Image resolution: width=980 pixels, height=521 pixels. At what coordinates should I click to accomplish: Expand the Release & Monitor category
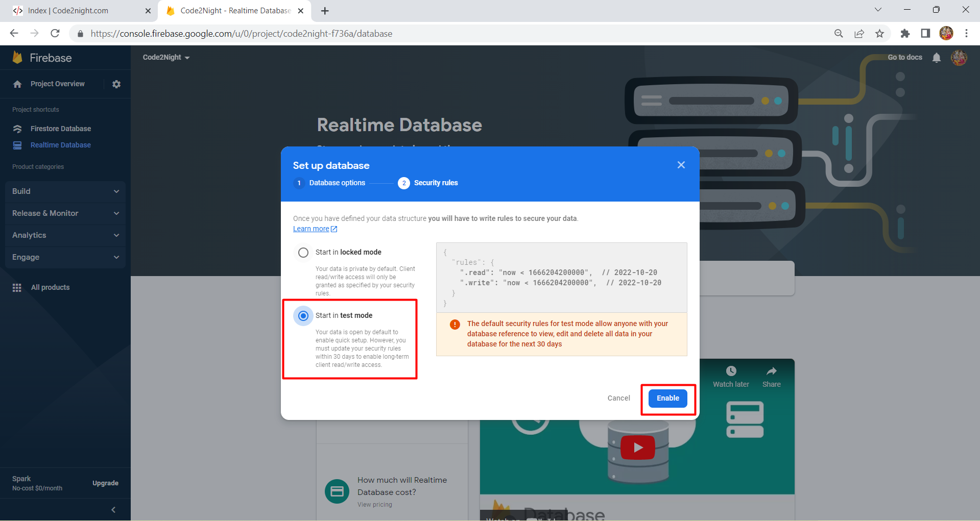(65, 213)
